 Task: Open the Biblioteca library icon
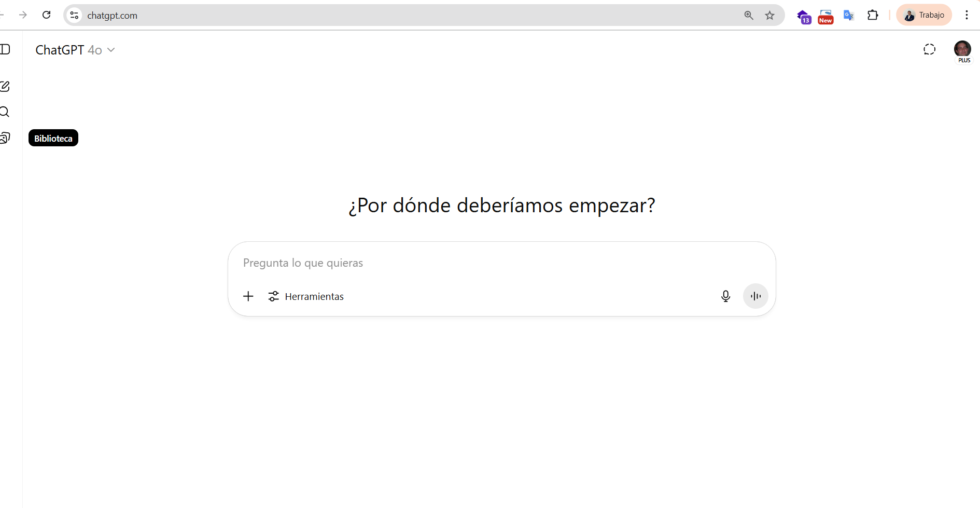click(x=5, y=138)
